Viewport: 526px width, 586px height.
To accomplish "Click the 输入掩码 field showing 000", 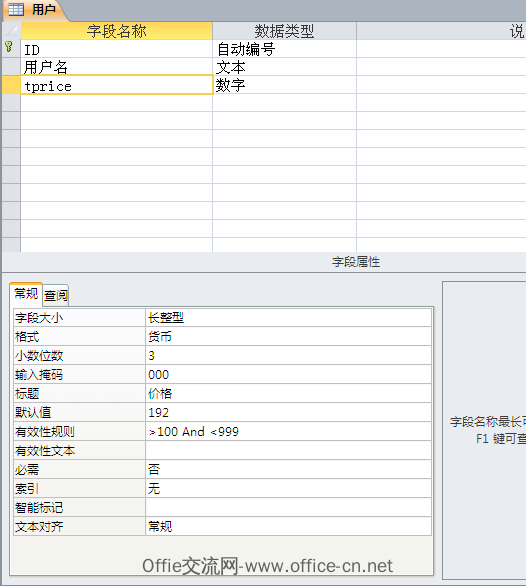I will [x=288, y=374].
